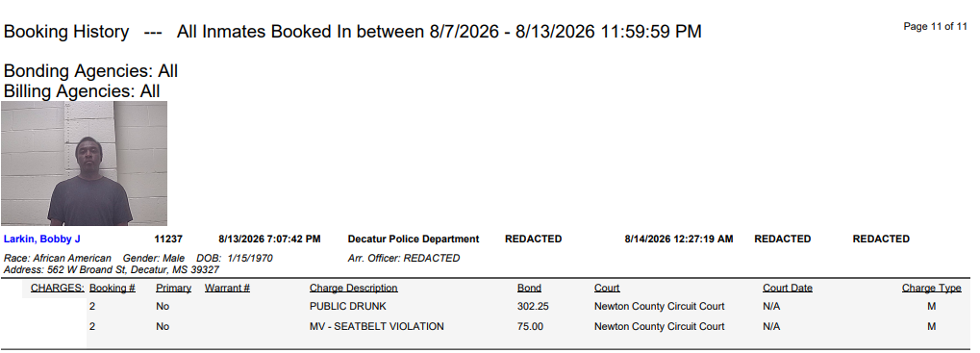Select the Booking # column header
Screen dimensions: 980x353
(113, 288)
